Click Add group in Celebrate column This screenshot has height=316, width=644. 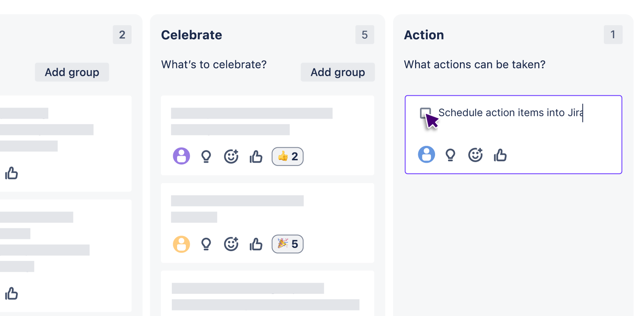[338, 72]
